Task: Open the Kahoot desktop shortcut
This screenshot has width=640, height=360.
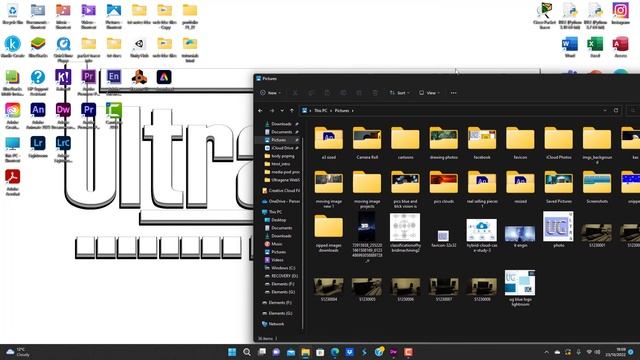Action: click(63, 80)
